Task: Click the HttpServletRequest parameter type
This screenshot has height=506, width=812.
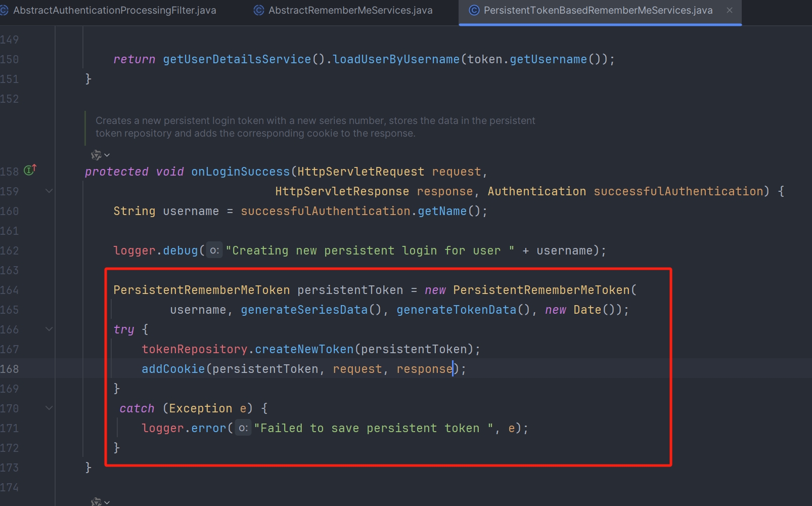Action: (x=360, y=172)
